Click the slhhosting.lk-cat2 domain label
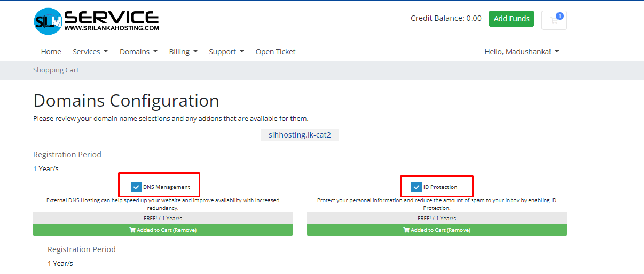 (300, 135)
